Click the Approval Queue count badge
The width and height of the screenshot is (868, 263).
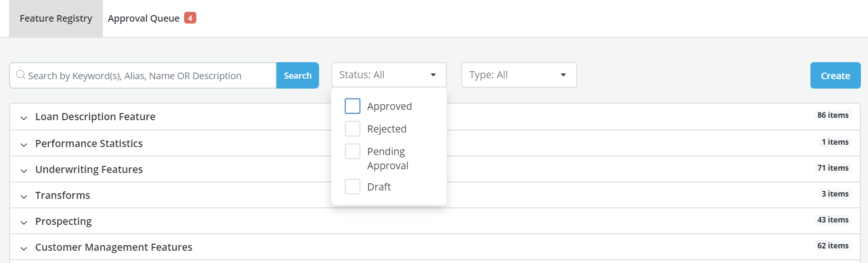[190, 18]
